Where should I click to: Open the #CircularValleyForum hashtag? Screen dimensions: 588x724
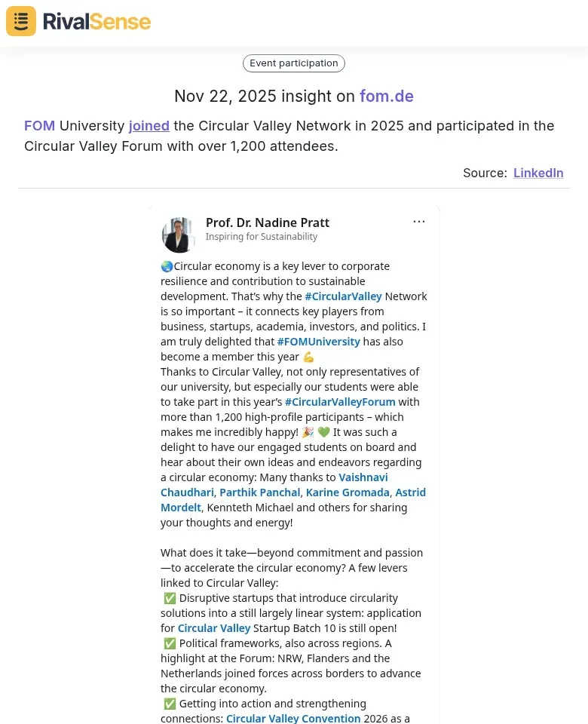click(340, 402)
